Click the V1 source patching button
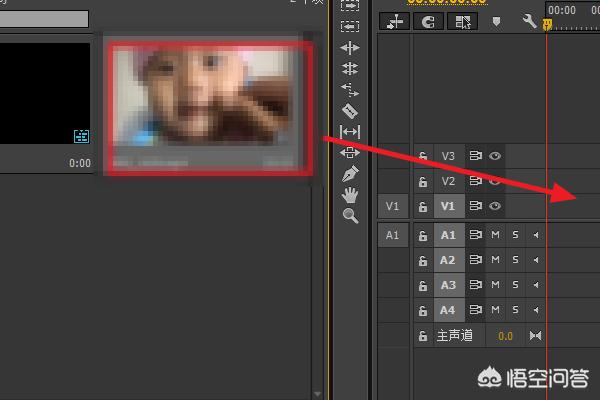 tap(393, 206)
